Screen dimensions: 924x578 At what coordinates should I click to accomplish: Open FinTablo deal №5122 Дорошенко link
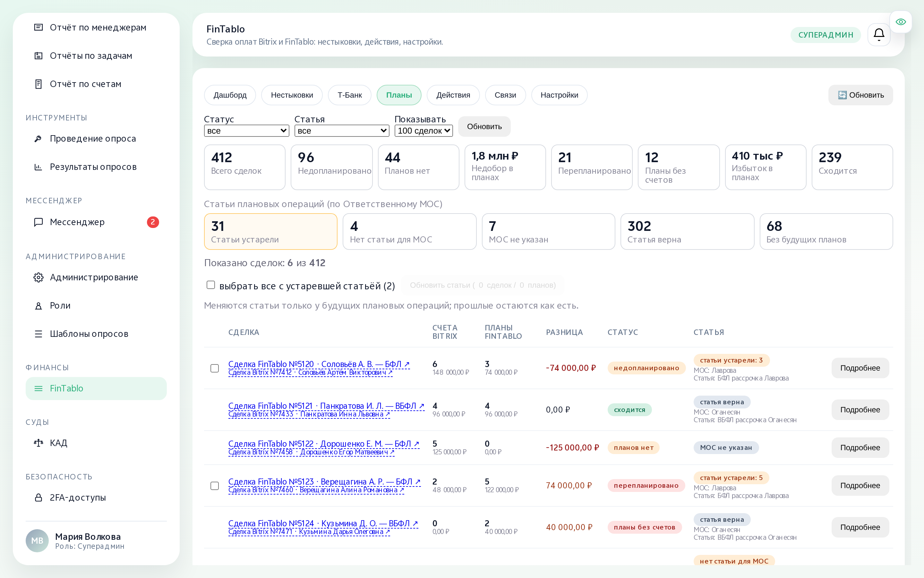(x=324, y=443)
